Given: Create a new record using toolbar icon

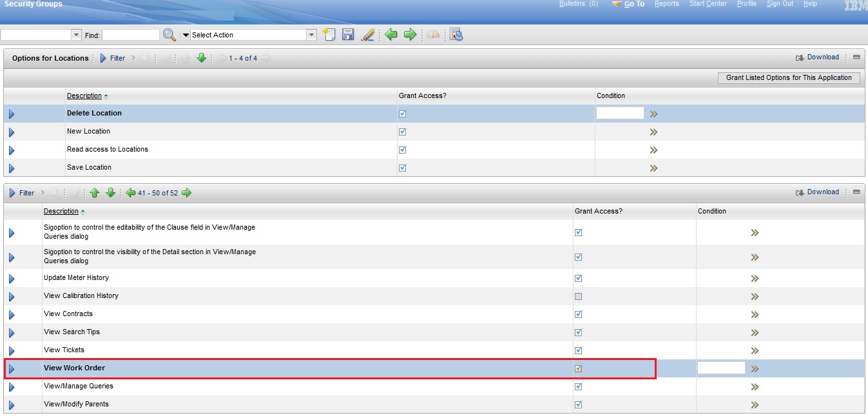Looking at the screenshot, I should [329, 35].
